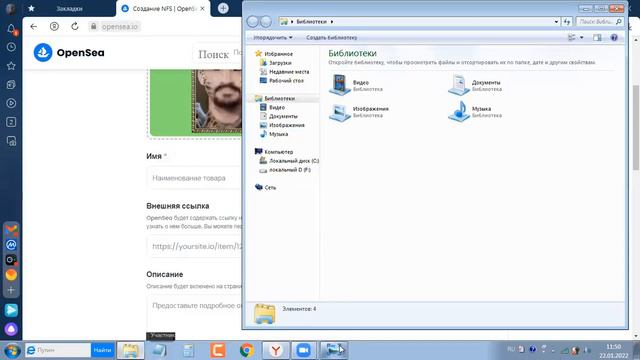Open view options dropdown arrow in Explorer
This screenshot has width=640, height=360.
(x=582, y=38)
